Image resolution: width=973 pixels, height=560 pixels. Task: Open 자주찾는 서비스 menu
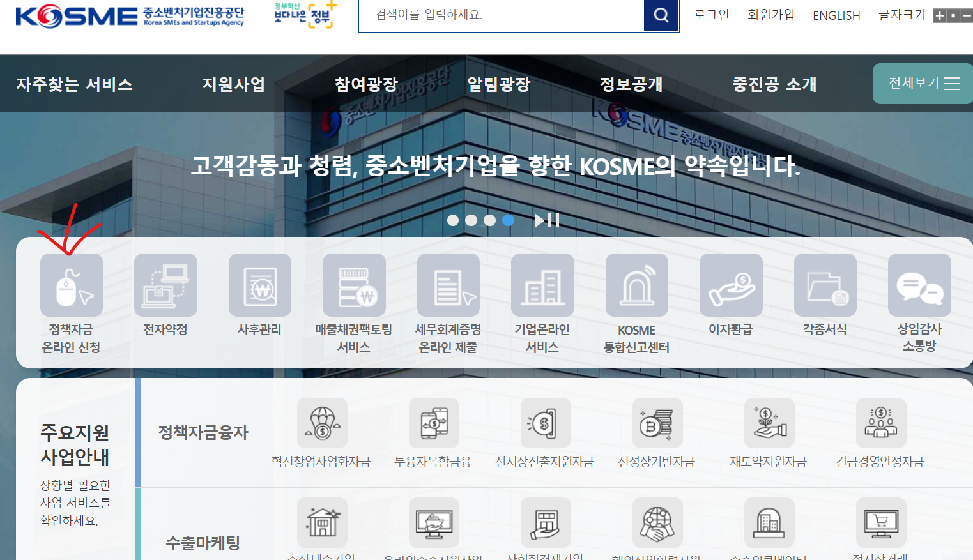(x=74, y=84)
